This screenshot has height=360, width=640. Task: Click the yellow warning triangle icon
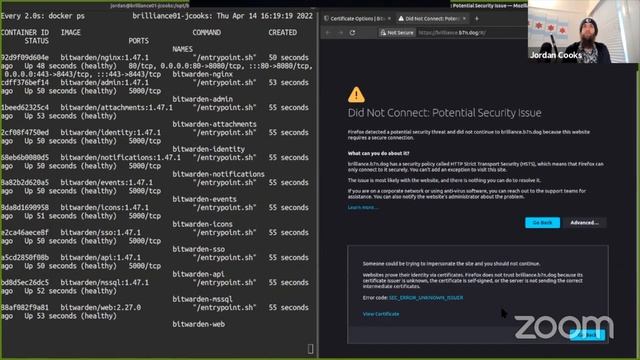pos(356,94)
